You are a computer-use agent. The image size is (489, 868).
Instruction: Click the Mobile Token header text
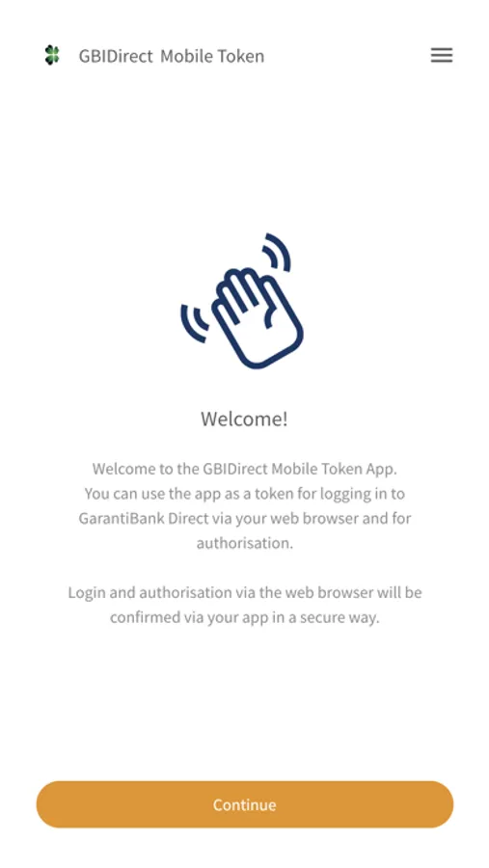(x=212, y=56)
